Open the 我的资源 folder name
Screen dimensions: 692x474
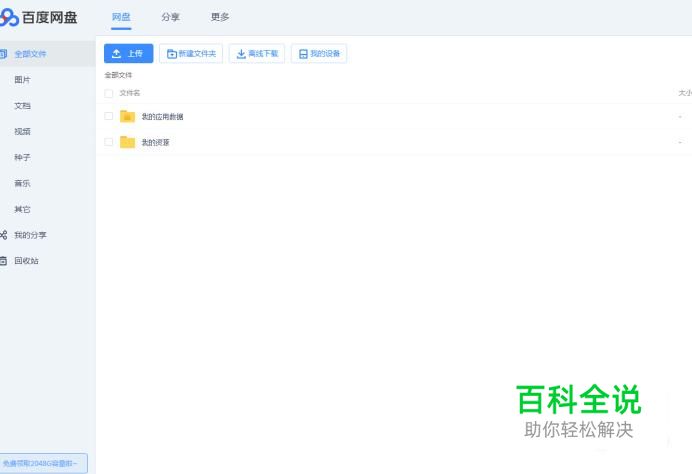pos(155,142)
